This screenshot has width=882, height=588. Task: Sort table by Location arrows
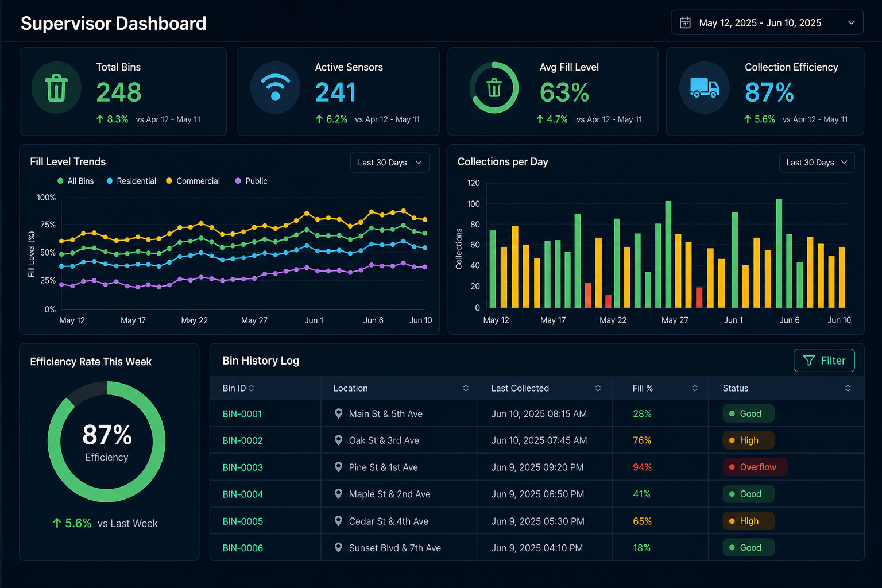point(466,388)
